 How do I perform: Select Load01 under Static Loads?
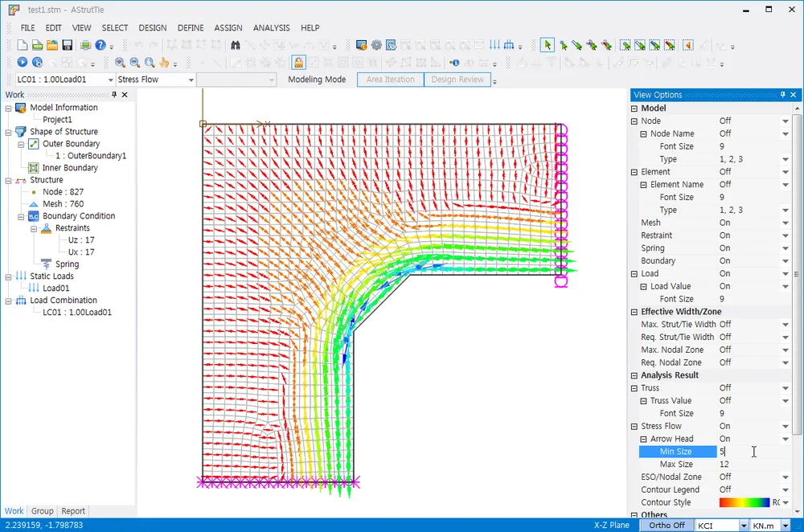[56, 288]
